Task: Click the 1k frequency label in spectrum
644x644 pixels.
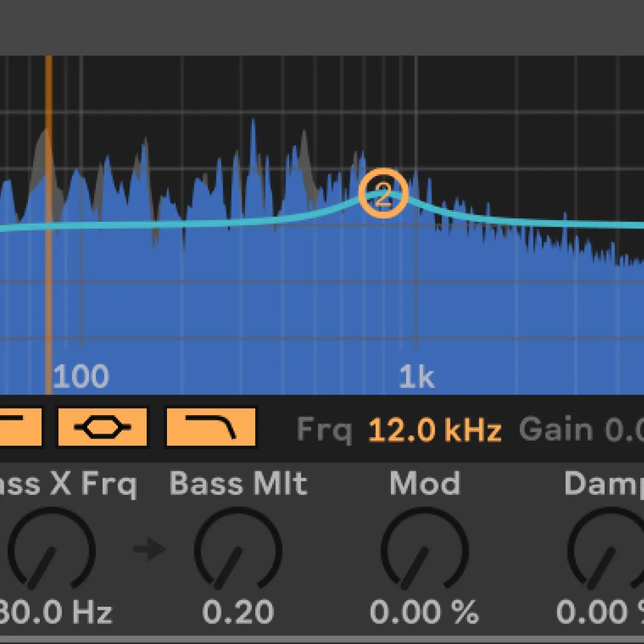Action: click(416, 377)
